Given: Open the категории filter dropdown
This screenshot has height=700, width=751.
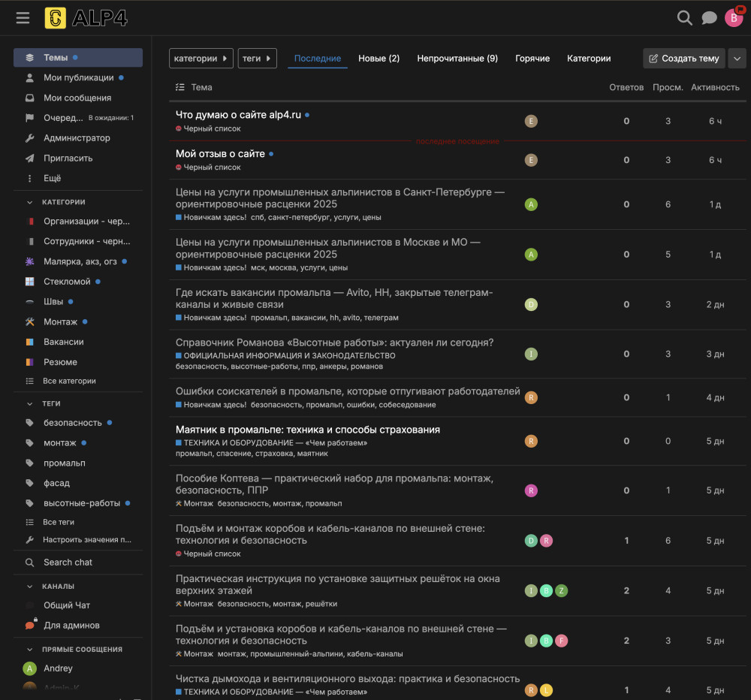Looking at the screenshot, I should click(201, 59).
